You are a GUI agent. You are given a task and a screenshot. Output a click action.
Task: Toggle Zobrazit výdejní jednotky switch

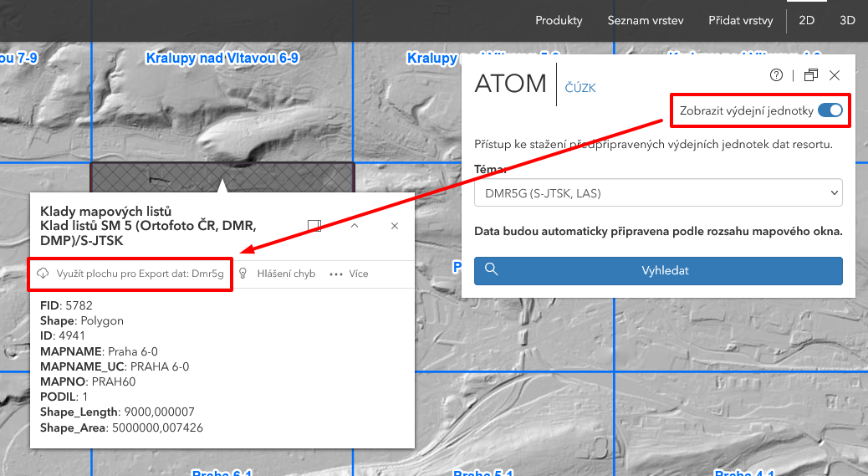(x=830, y=110)
